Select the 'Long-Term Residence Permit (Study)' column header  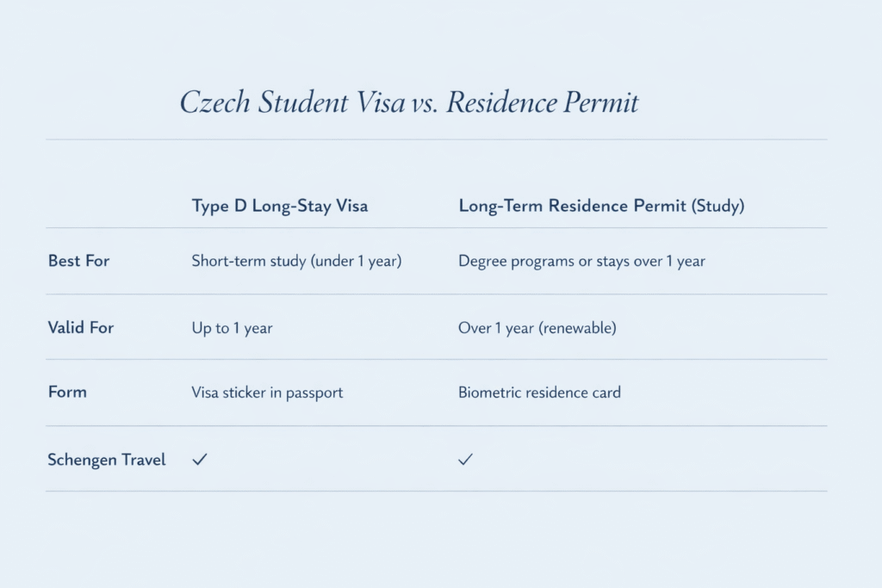tap(601, 207)
